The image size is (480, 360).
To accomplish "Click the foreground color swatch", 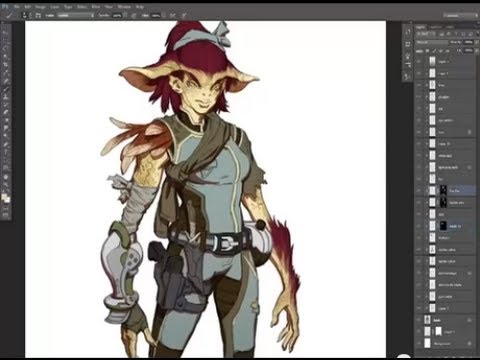I will (4, 197).
